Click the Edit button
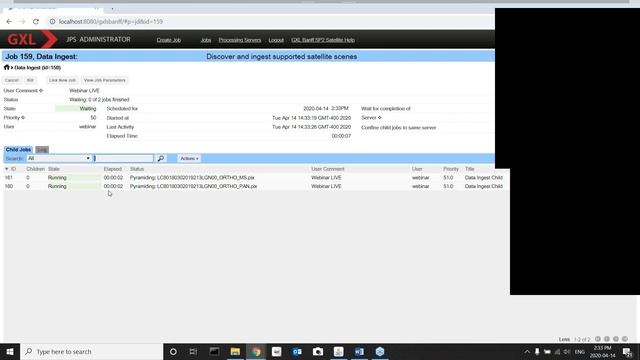 30,80
